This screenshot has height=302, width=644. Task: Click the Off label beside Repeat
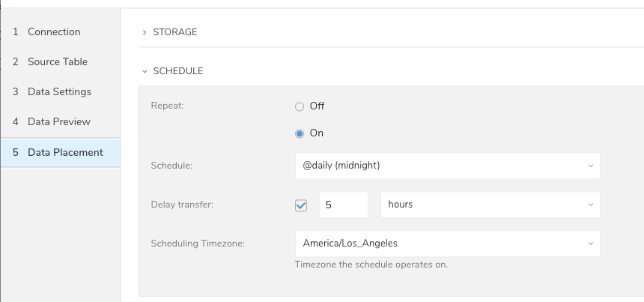(317, 106)
